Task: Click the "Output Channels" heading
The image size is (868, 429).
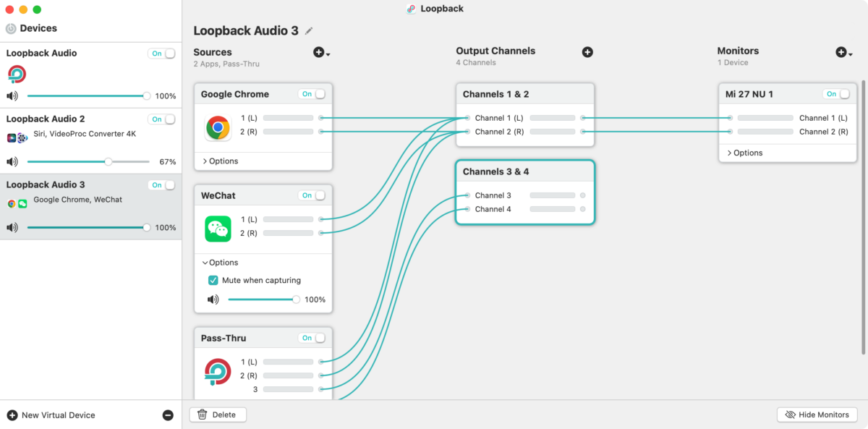Action: click(495, 51)
